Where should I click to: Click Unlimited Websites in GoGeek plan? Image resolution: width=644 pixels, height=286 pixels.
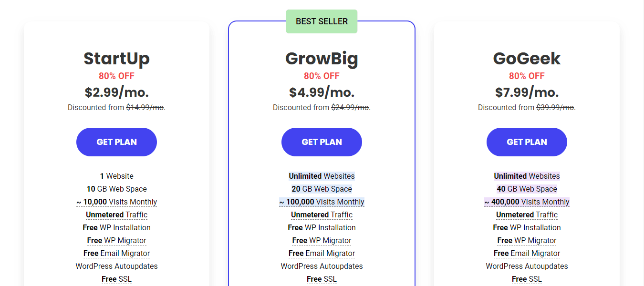pos(527,176)
